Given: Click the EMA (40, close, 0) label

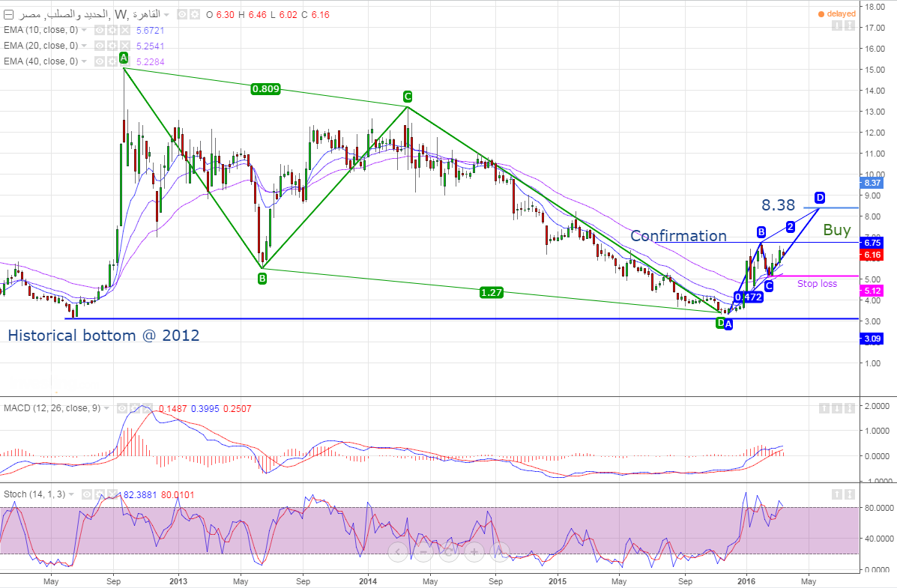Looking at the screenshot, I should (41, 61).
